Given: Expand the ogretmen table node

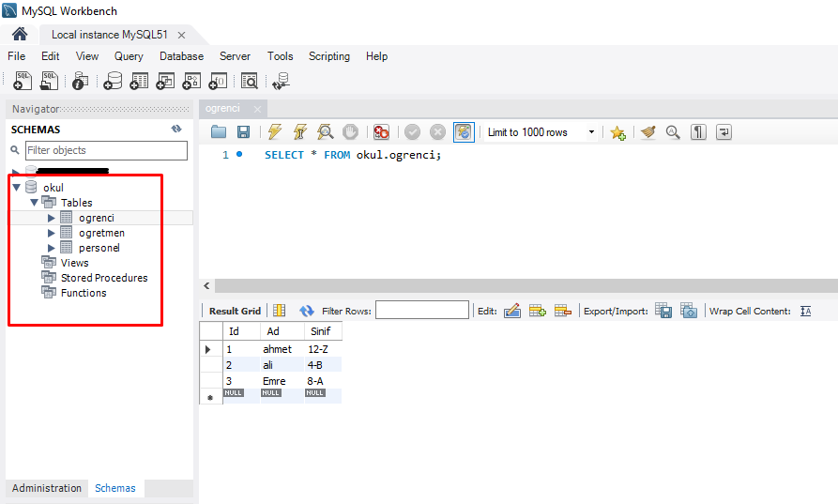Looking at the screenshot, I should (x=52, y=233).
